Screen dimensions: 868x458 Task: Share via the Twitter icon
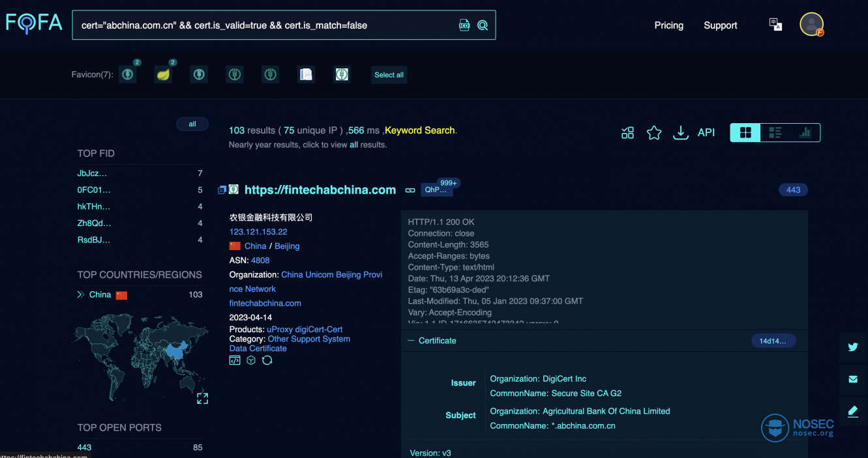853,347
